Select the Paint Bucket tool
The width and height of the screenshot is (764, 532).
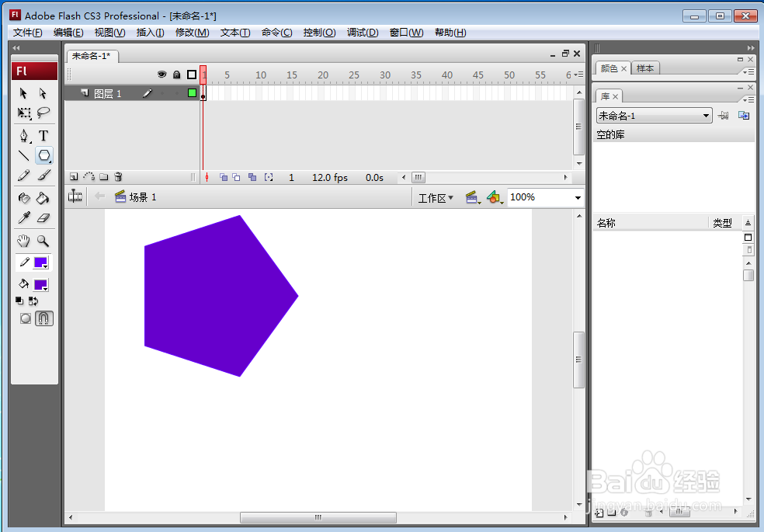[x=43, y=198]
